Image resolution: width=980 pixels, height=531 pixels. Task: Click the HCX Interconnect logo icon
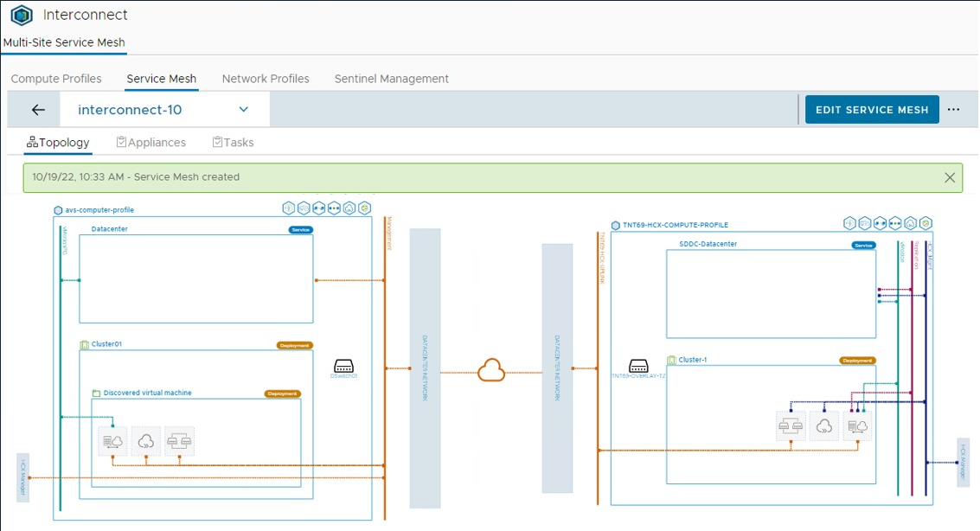[22, 15]
